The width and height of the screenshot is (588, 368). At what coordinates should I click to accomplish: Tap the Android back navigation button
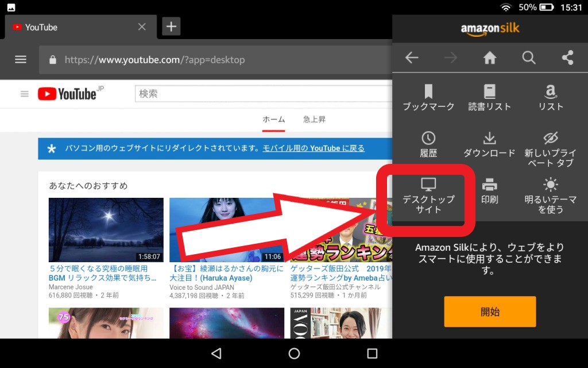pyautogui.click(x=216, y=354)
